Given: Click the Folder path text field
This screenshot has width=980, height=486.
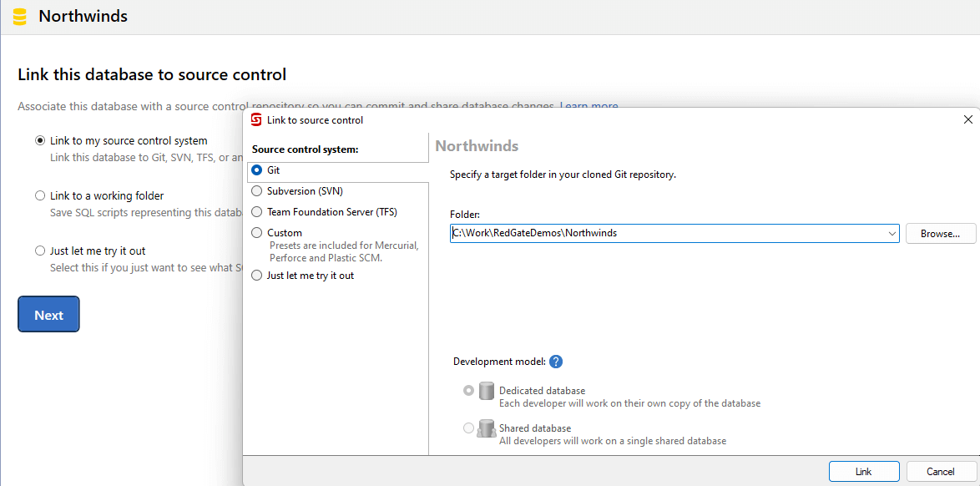Looking at the screenshot, I should (668, 234).
